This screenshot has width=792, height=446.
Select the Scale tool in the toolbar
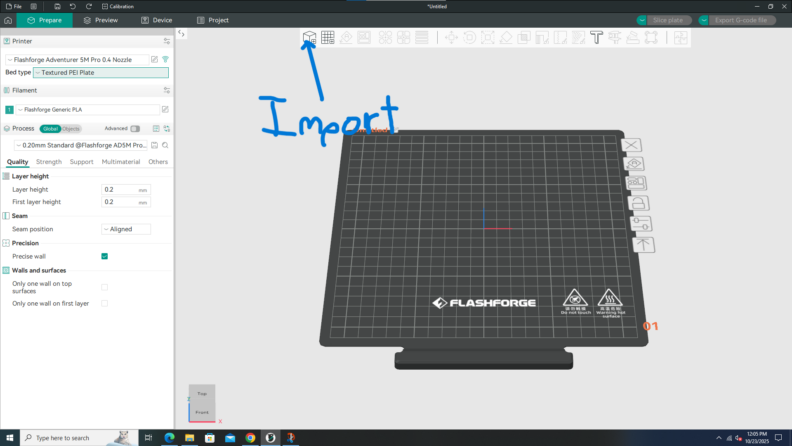(x=487, y=37)
